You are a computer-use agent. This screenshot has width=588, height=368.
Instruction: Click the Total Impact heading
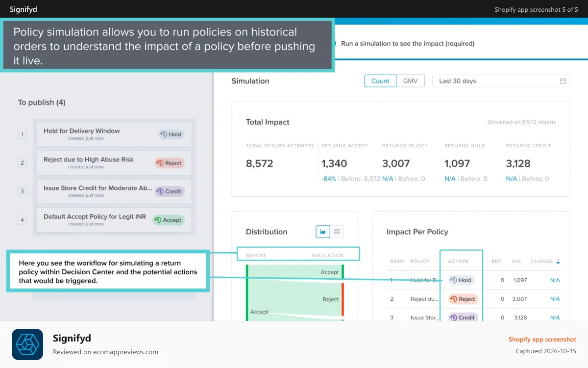[x=268, y=122]
